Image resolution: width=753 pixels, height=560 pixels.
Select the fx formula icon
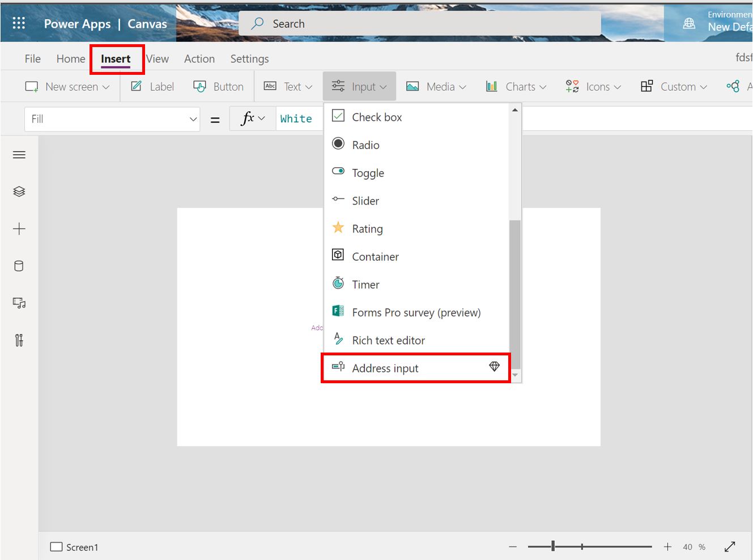pos(248,118)
